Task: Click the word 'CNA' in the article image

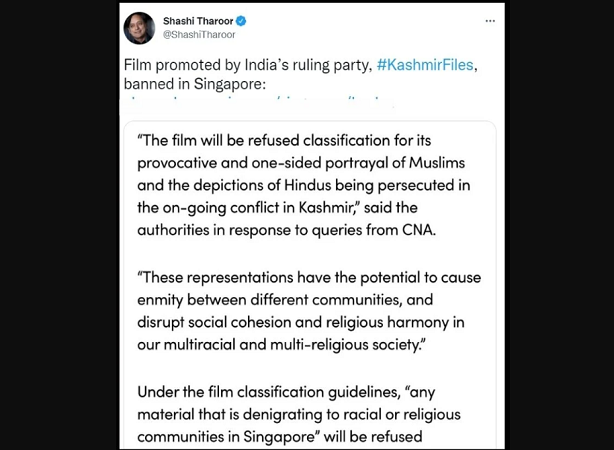Action: coord(419,230)
